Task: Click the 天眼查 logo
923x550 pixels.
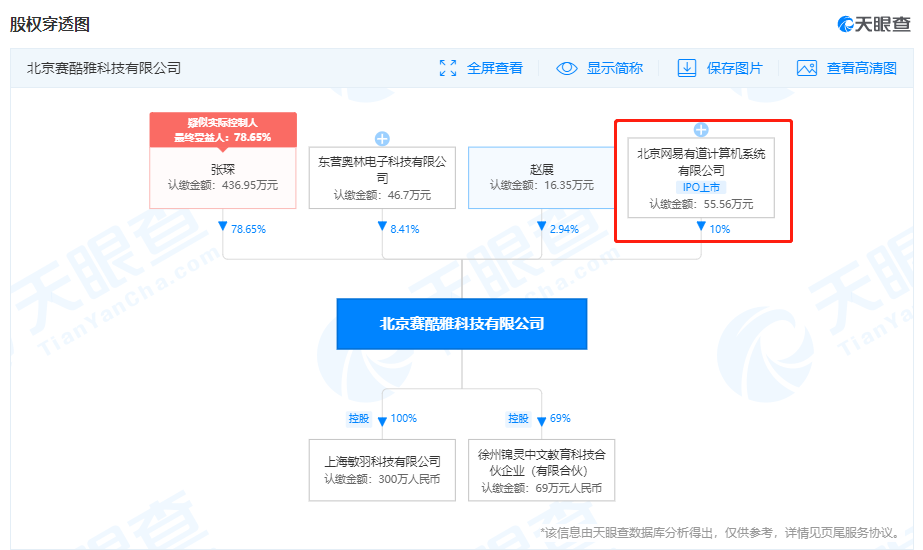Action: click(874, 24)
